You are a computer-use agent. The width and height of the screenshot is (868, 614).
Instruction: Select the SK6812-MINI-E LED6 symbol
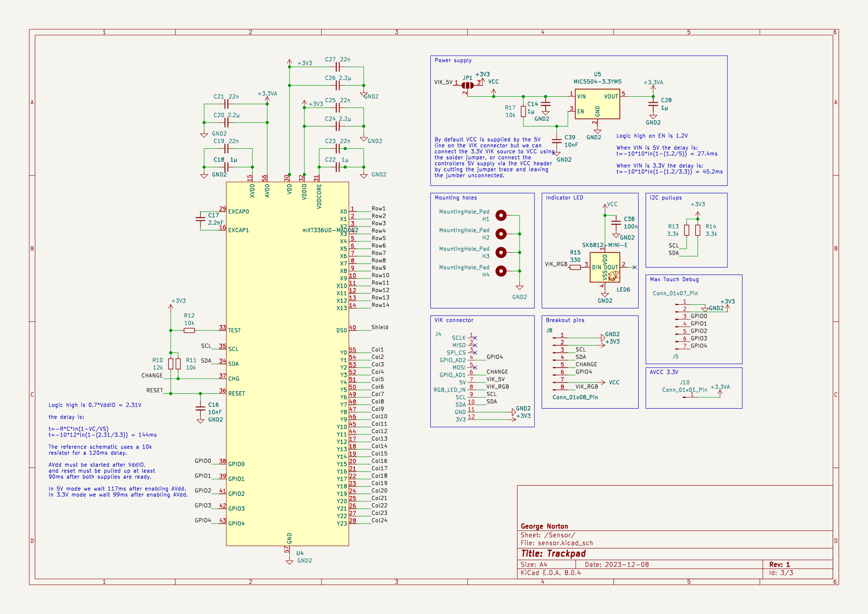click(x=605, y=267)
